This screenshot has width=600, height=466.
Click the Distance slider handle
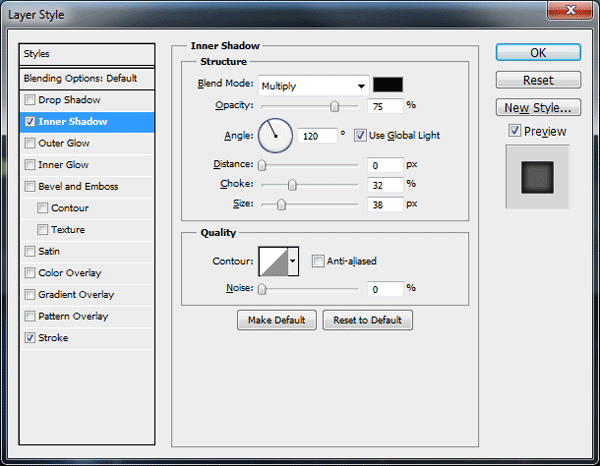click(x=262, y=165)
